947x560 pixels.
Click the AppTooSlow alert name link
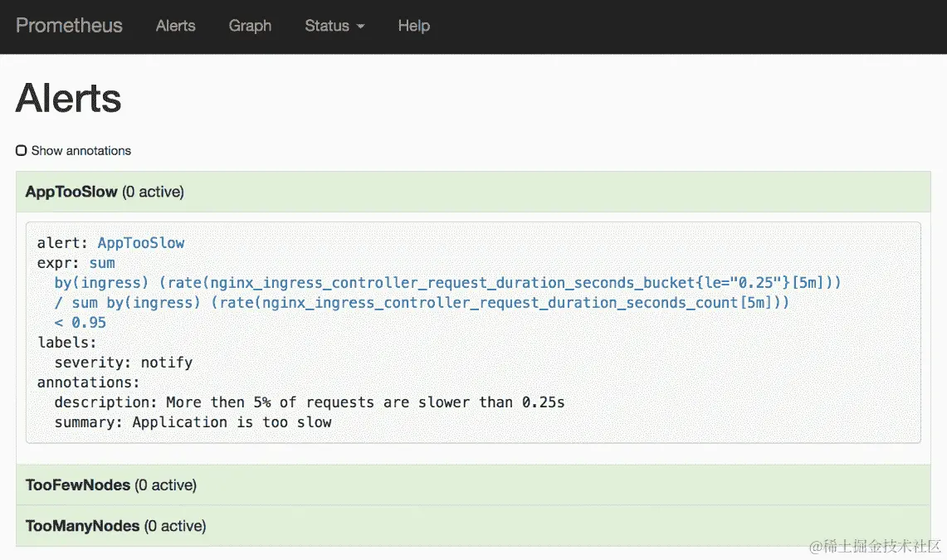141,243
